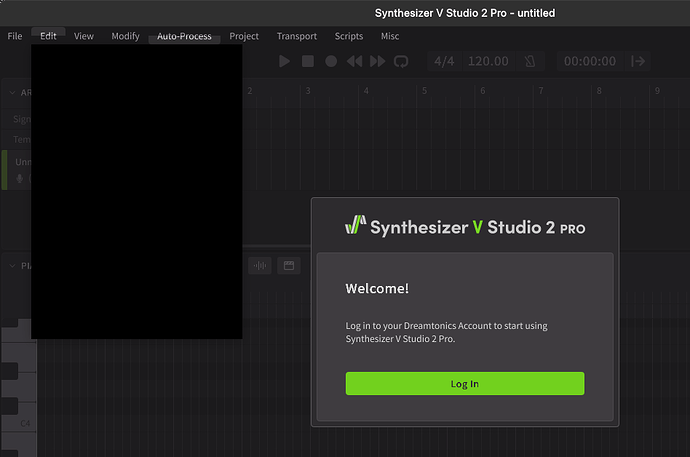Collapse the Piano Roll panel chevron
The width and height of the screenshot is (690, 457).
(x=12, y=266)
